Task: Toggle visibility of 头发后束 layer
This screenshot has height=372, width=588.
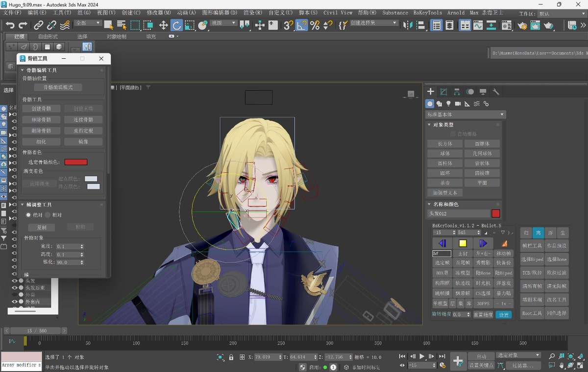Action: (15, 288)
